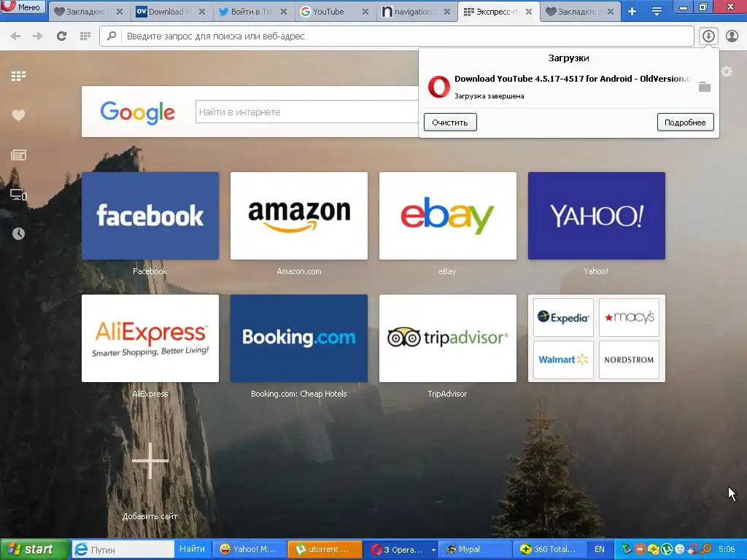Open the Opera Меню button

pyautogui.click(x=23, y=7)
